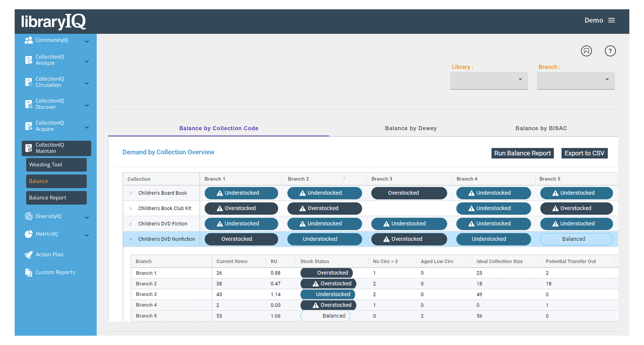
Task: Click the Export to CSV button
Action: (x=584, y=153)
